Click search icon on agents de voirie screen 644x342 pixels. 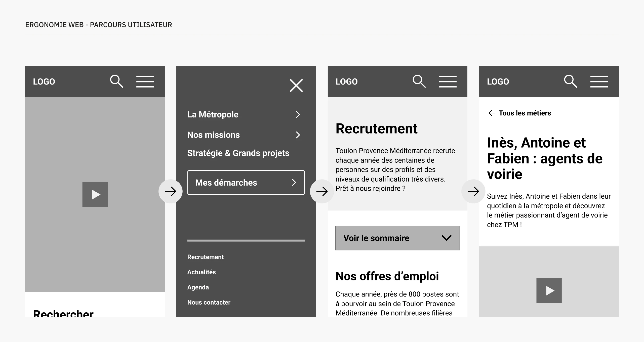[571, 81]
